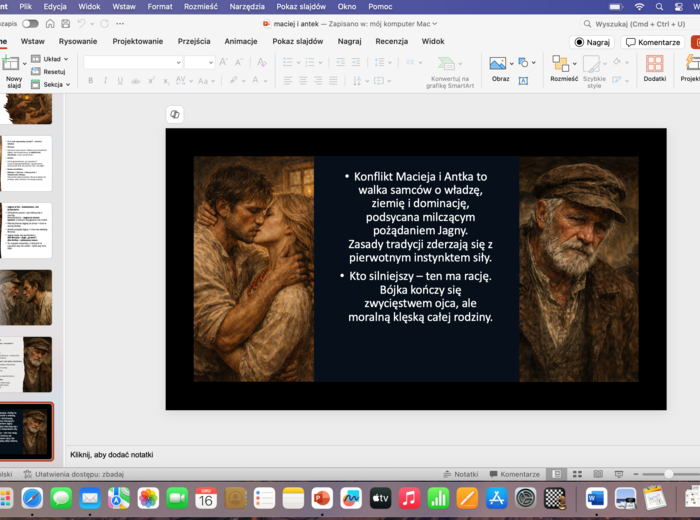Click the Designer icon above the slide

[175, 115]
